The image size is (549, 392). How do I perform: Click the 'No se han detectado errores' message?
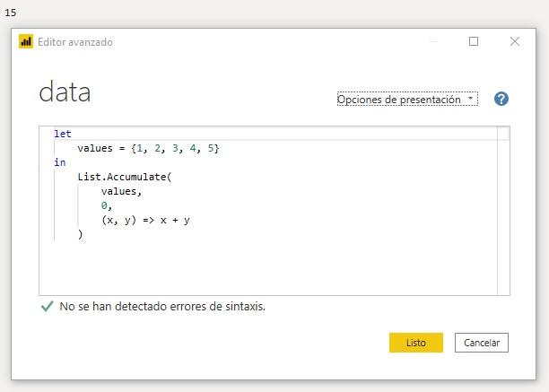click(x=162, y=306)
